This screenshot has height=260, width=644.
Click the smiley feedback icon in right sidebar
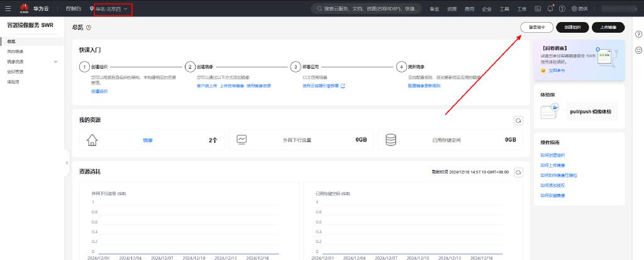tap(638, 50)
